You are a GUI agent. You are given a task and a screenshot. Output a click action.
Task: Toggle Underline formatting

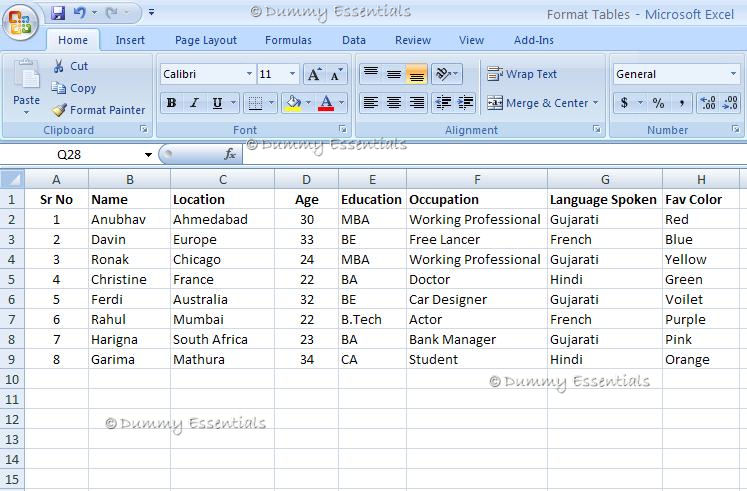(217, 103)
